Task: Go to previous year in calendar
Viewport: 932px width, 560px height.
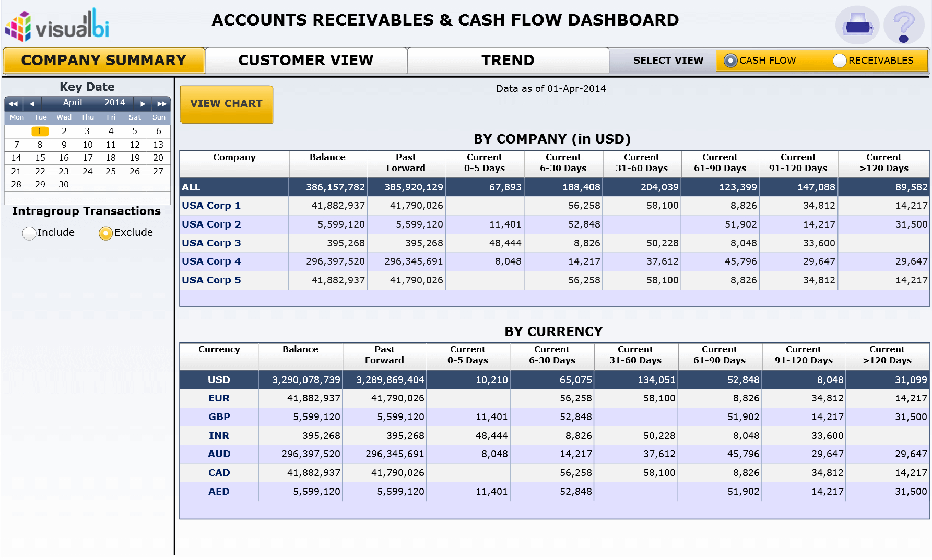Action: (x=13, y=104)
